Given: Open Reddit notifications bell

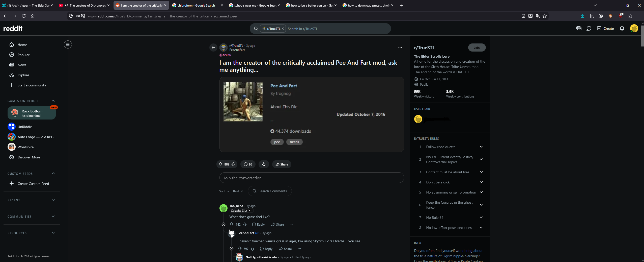Looking at the screenshot, I should coord(622,29).
